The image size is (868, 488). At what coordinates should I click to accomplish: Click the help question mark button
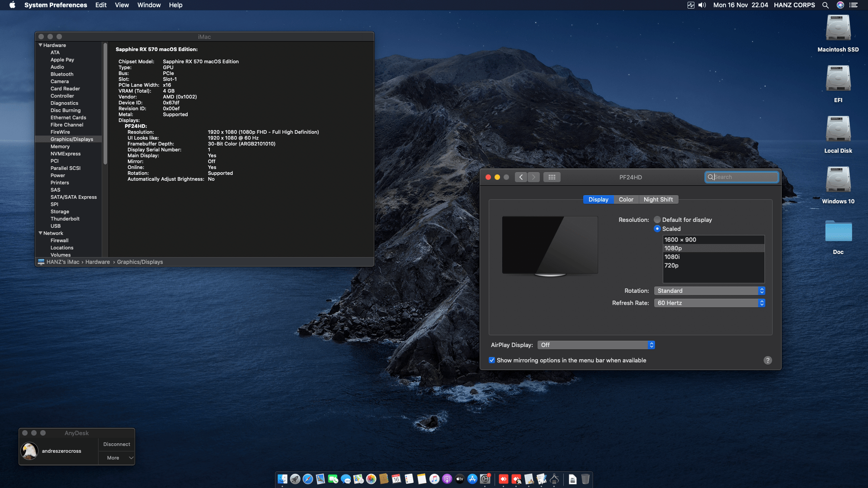point(767,361)
